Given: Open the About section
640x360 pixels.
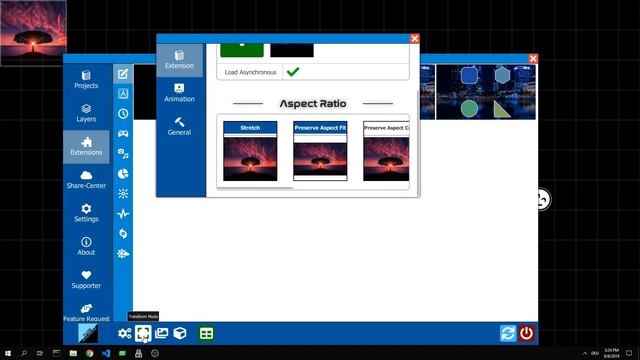Looking at the screenshot, I should coord(86,247).
